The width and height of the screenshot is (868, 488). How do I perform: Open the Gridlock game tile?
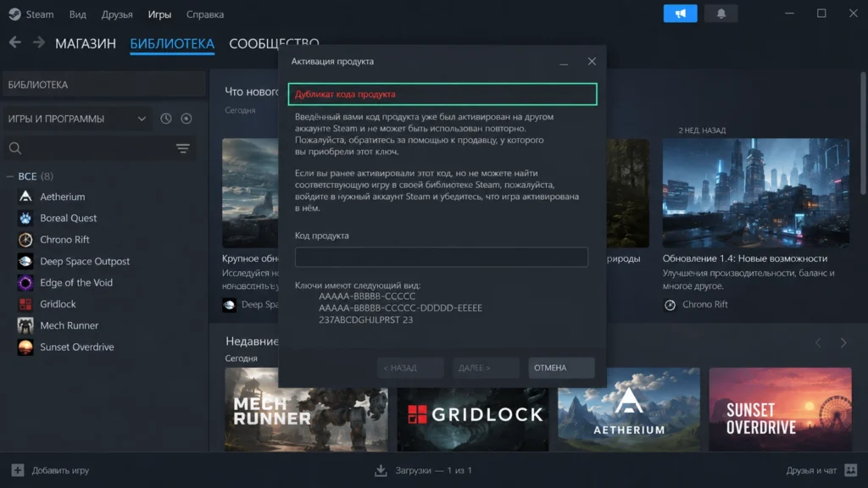click(x=473, y=419)
